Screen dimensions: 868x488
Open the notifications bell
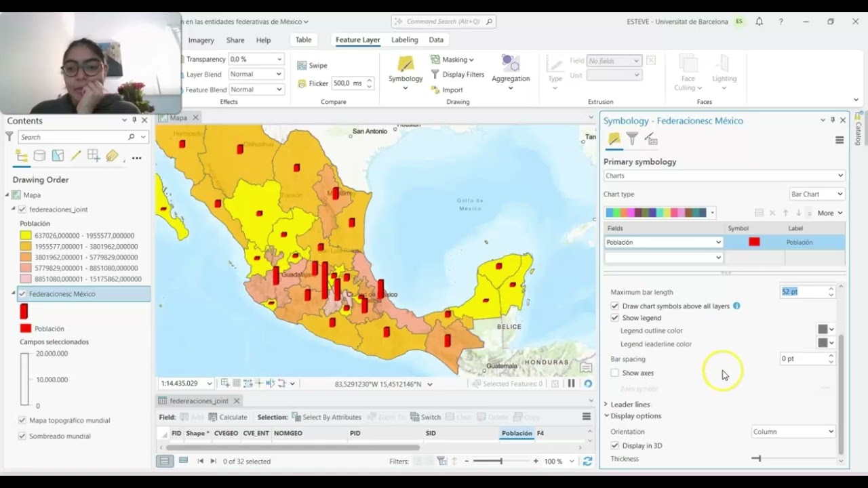[759, 22]
